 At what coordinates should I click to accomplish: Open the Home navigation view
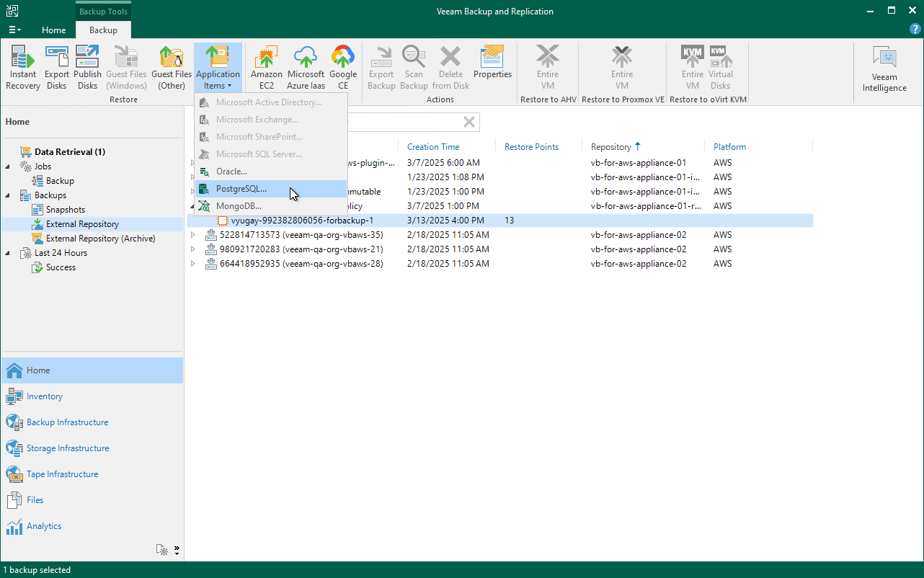92,370
